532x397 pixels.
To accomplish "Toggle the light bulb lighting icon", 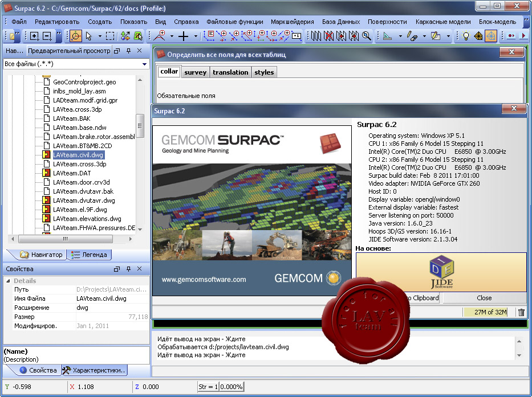I will point(466,36).
